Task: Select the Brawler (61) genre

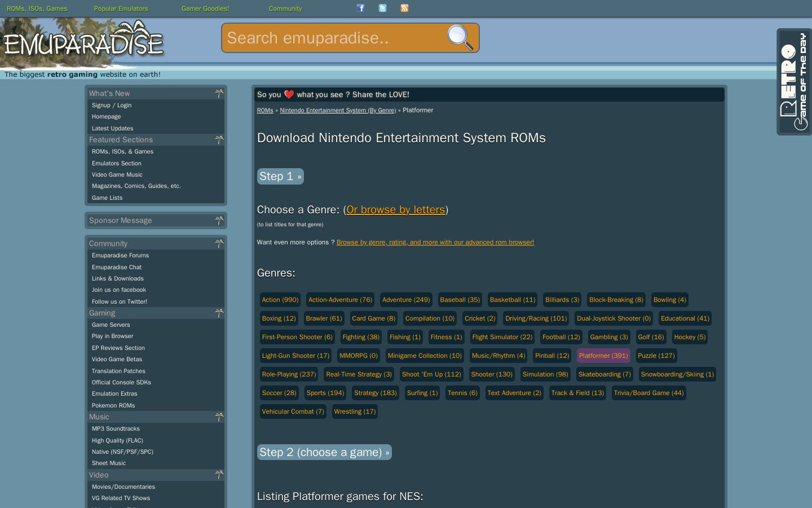Action: click(324, 318)
